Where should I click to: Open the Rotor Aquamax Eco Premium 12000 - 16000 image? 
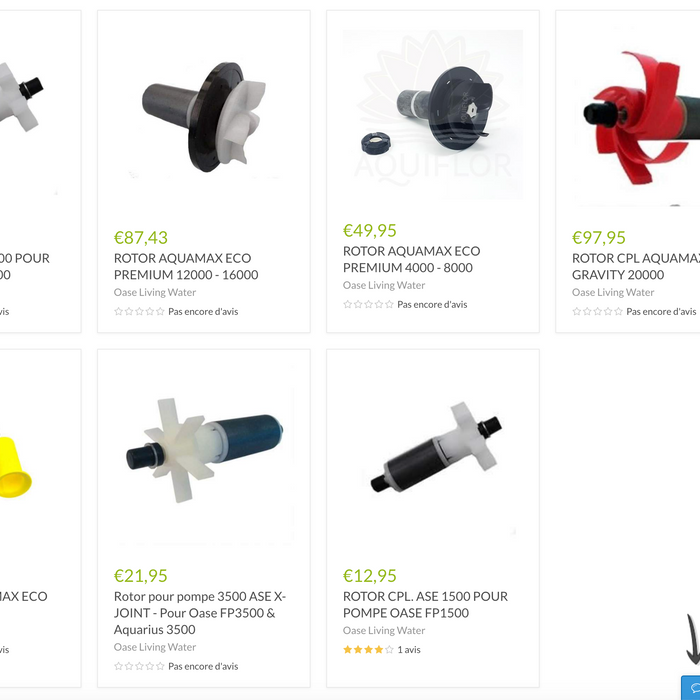204,117
